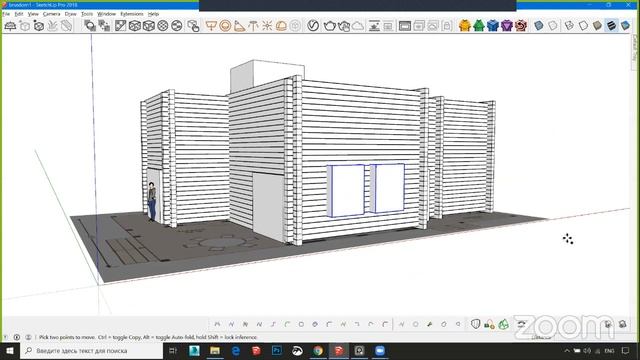The image size is (640, 360).
Task: Click the cloud render icon
Action: [x=358, y=26]
